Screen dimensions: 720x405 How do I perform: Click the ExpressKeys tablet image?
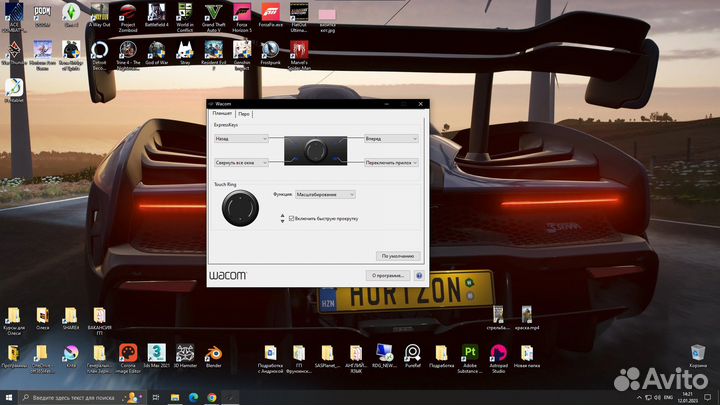[315, 151]
